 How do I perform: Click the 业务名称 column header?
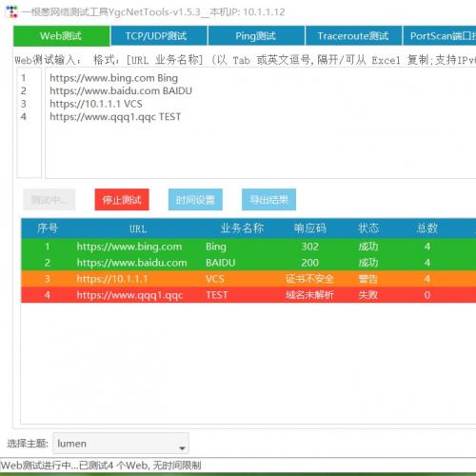(x=242, y=228)
